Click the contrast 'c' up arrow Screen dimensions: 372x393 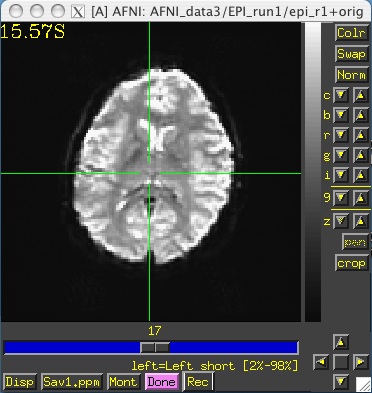click(360, 95)
